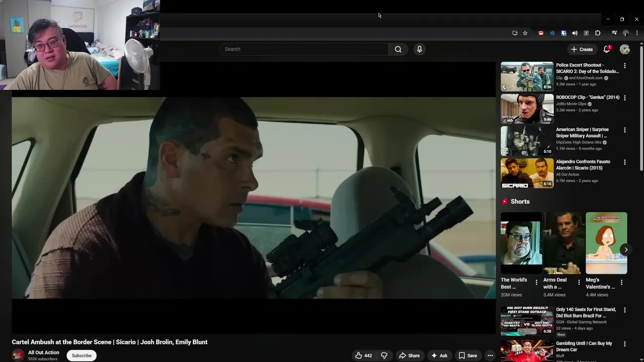Open options for American Sniper video
This screenshot has width=644, height=362.
pyautogui.click(x=625, y=130)
